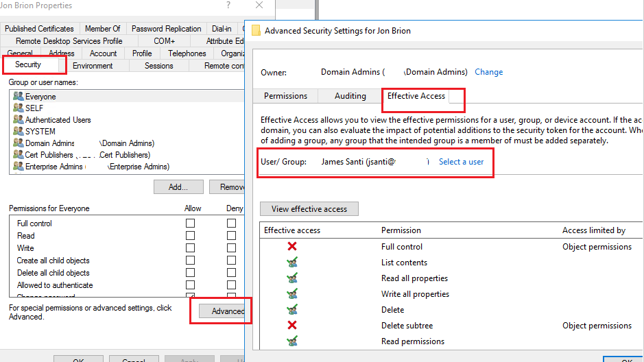Click the Everyone group icon
The height and width of the screenshot is (362, 644).
point(18,97)
